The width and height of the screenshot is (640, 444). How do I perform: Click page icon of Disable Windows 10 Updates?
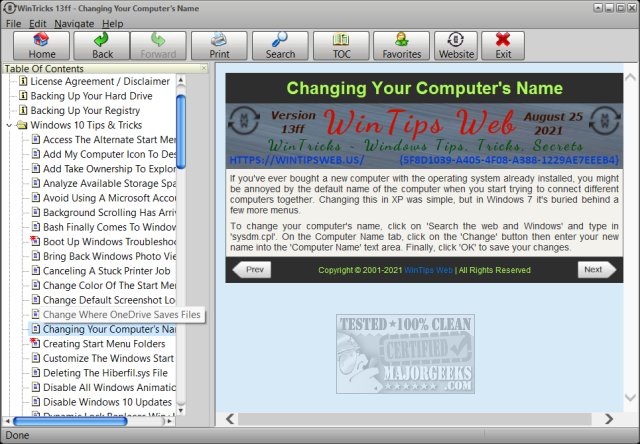36,402
